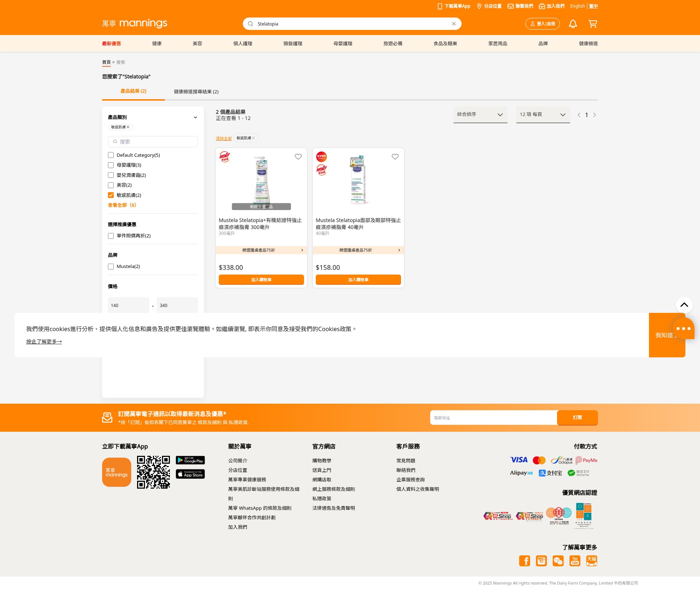
Task: Switch to 健康頻道搜尋結果 (2) tab
Action: point(196,92)
